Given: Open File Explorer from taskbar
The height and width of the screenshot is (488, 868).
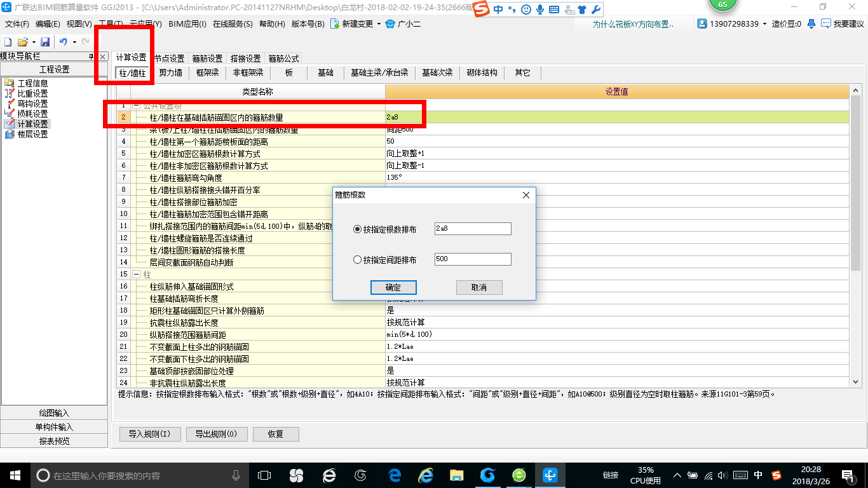Looking at the screenshot, I should (x=456, y=475).
